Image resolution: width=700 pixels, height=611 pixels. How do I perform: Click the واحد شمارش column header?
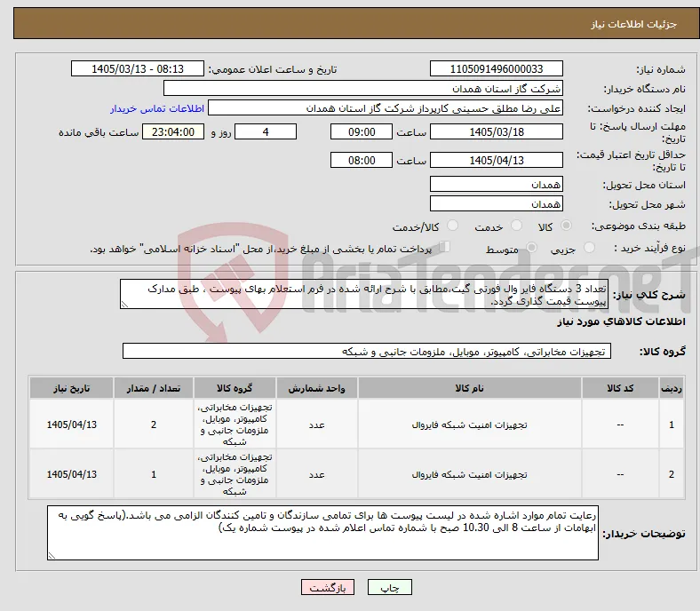[x=316, y=388]
